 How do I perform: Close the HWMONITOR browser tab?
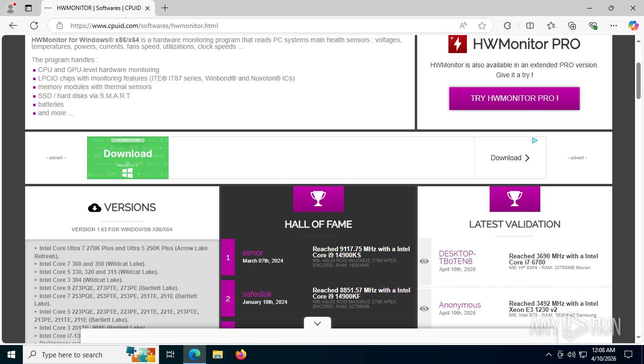[147, 8]
